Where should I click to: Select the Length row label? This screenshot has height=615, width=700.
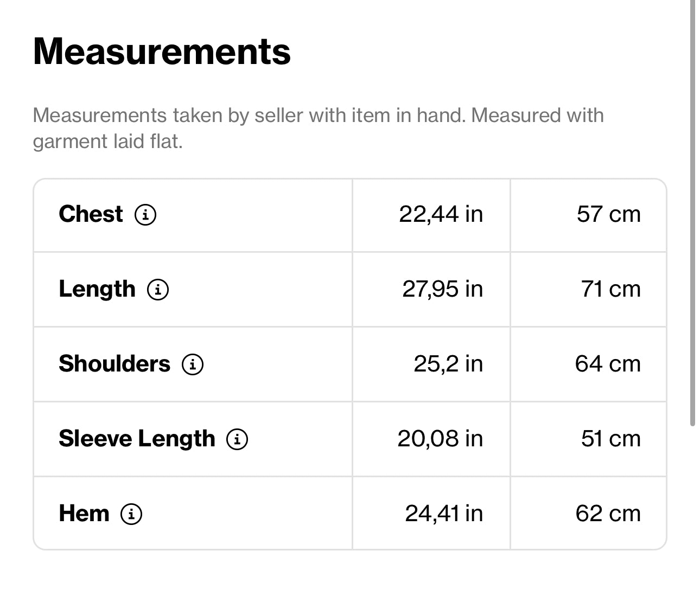[97, 289]
